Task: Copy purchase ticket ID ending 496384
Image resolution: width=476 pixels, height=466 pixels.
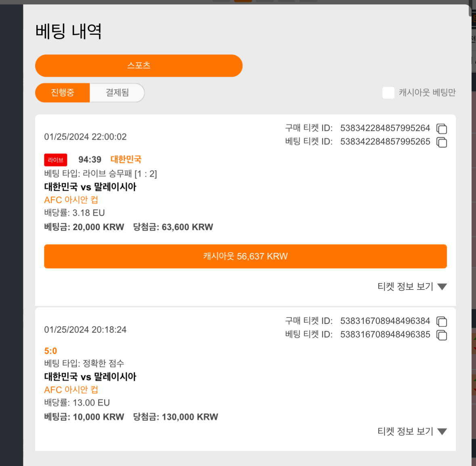Action: coord(441,321)
